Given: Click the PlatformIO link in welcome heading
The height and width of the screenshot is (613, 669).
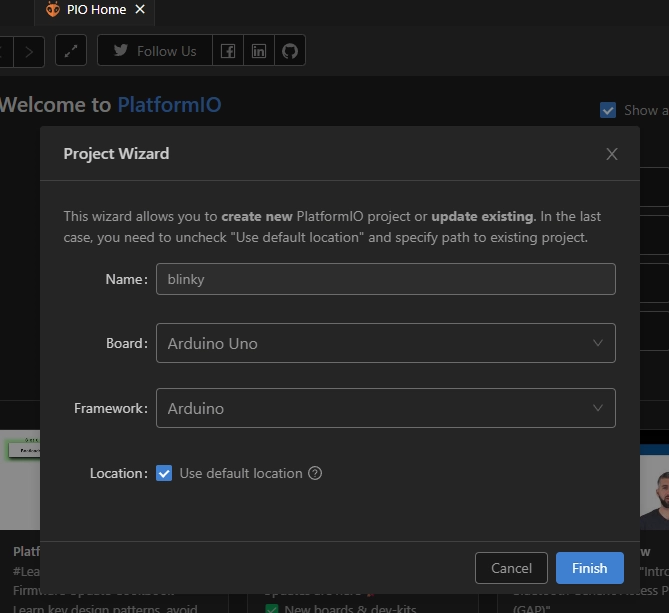Looking at the screenshot, I should [169, 105].
